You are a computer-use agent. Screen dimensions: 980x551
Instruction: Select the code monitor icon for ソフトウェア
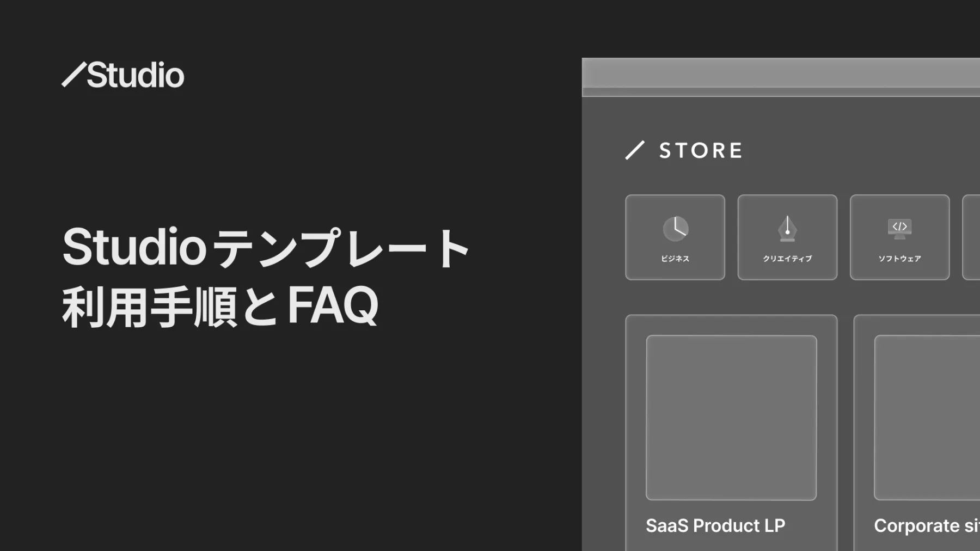tap(899, 229)
